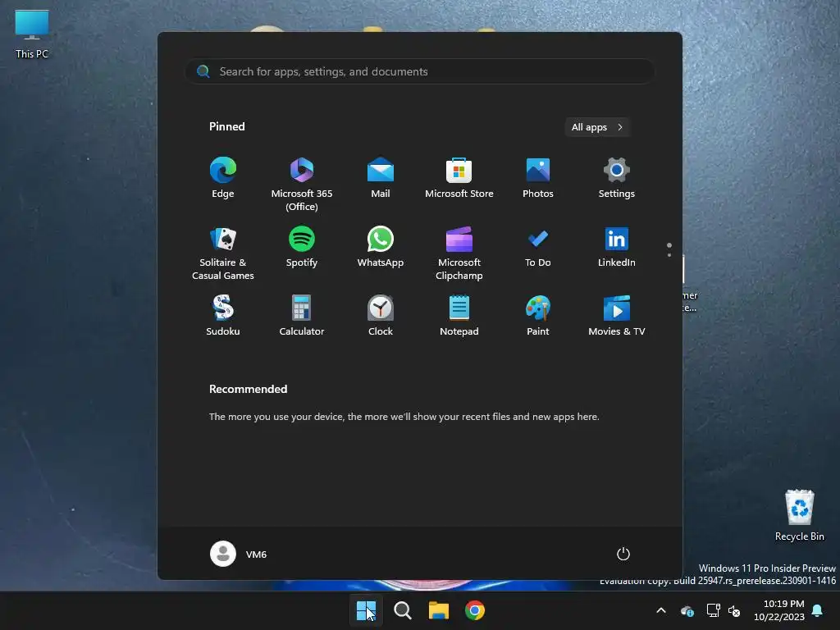Launch the To Do app
840x630 pixels.
point(538,248)
